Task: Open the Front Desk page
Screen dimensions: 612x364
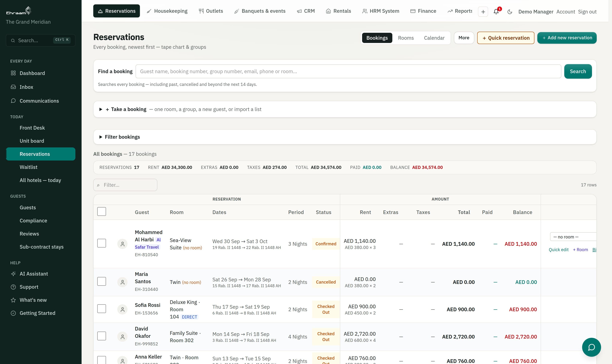Action: coord(40,128)
